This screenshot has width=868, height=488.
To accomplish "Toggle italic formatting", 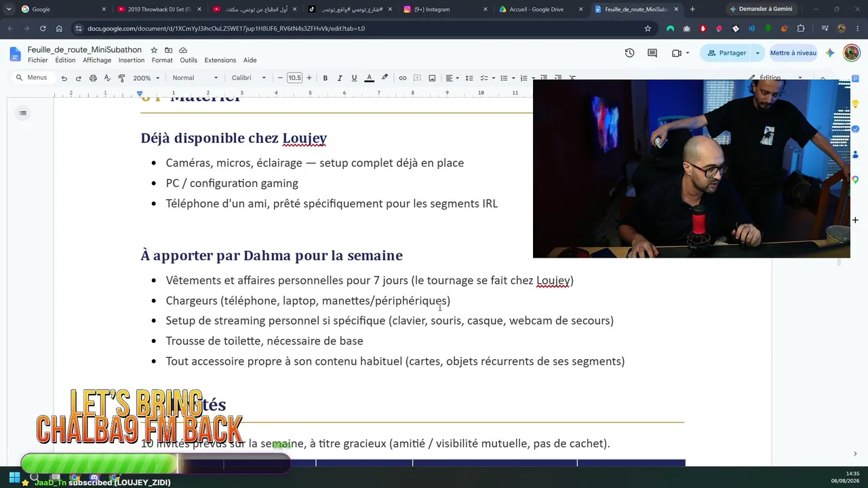I will pyautogui.click(x=340, y=78).
